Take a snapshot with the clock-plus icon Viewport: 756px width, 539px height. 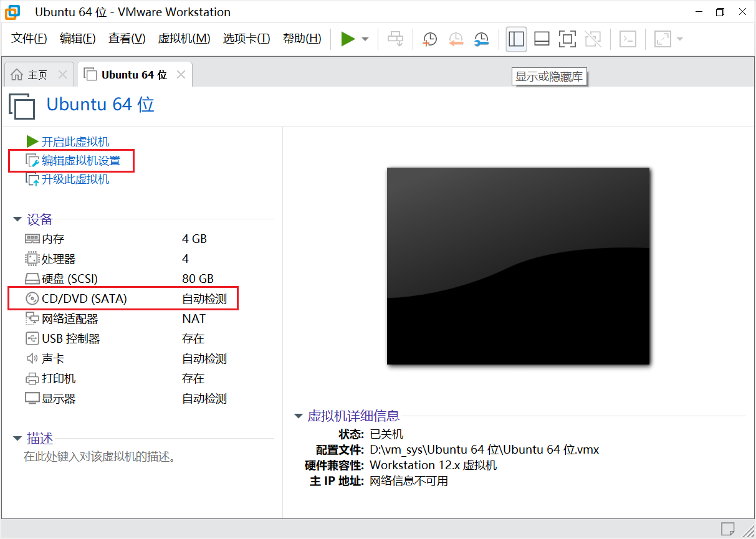point(429,39)
